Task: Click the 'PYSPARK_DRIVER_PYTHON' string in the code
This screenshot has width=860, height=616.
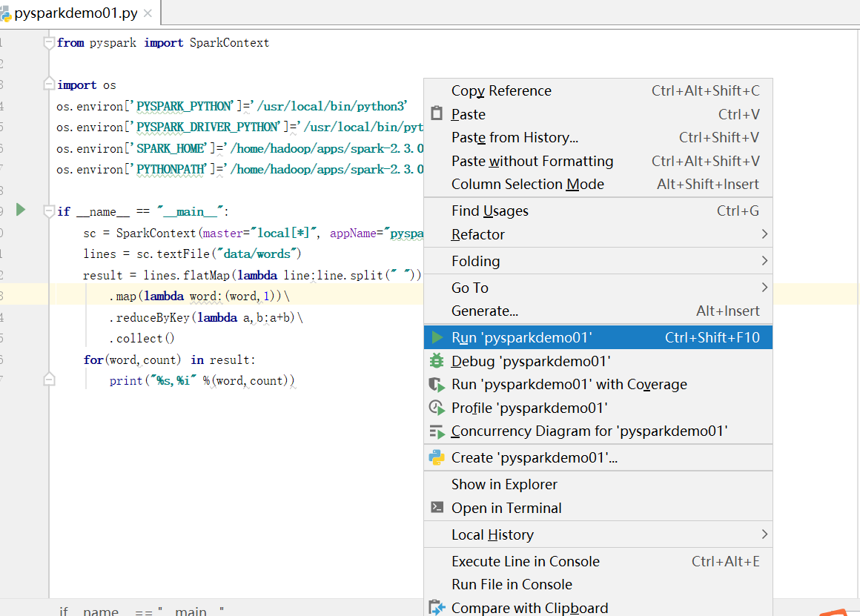Action: 208,127
